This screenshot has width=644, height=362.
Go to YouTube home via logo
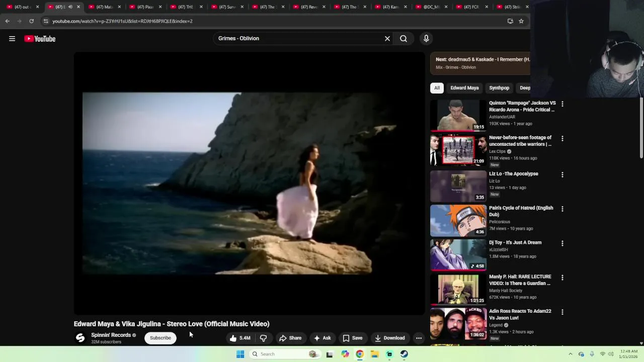40,39
